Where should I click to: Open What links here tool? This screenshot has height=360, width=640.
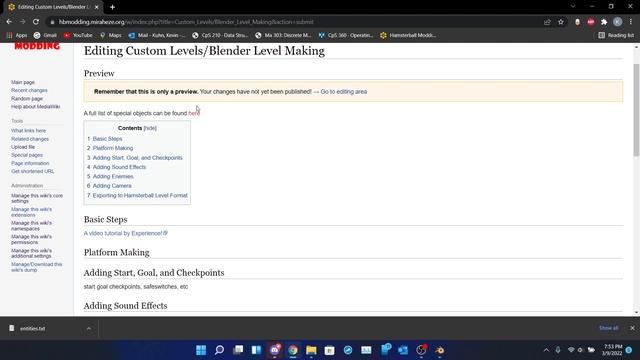(x=29, y=131)
